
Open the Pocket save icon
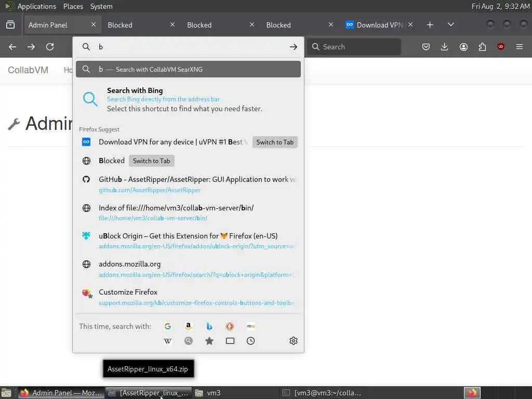tap(426, 47)
